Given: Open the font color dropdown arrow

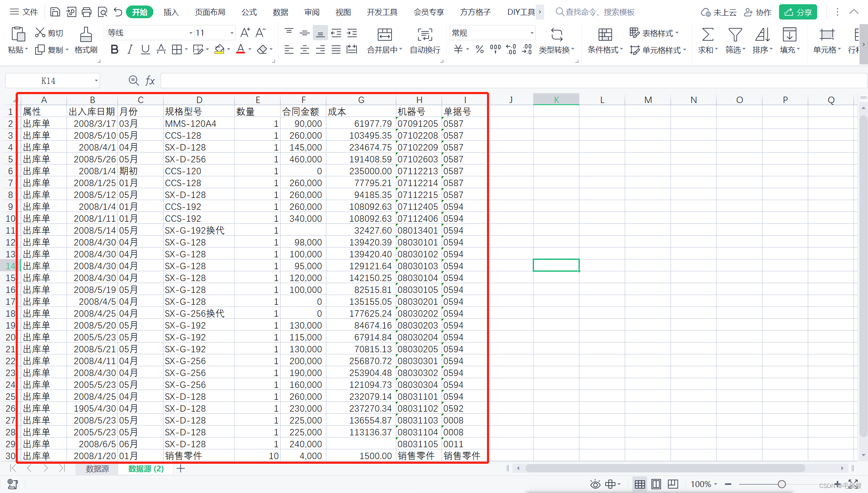Looking at the screenshot, I should pos(250,50).
